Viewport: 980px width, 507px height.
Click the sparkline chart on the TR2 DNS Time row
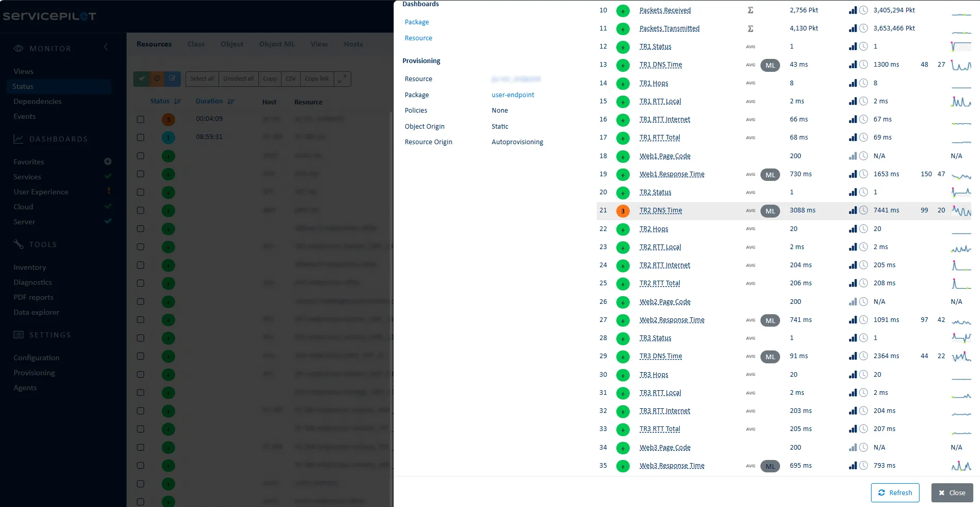coord(962,211)
